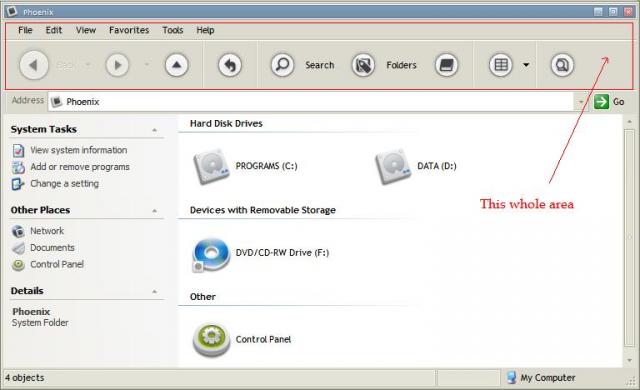Open the File menu

[25, 30]
